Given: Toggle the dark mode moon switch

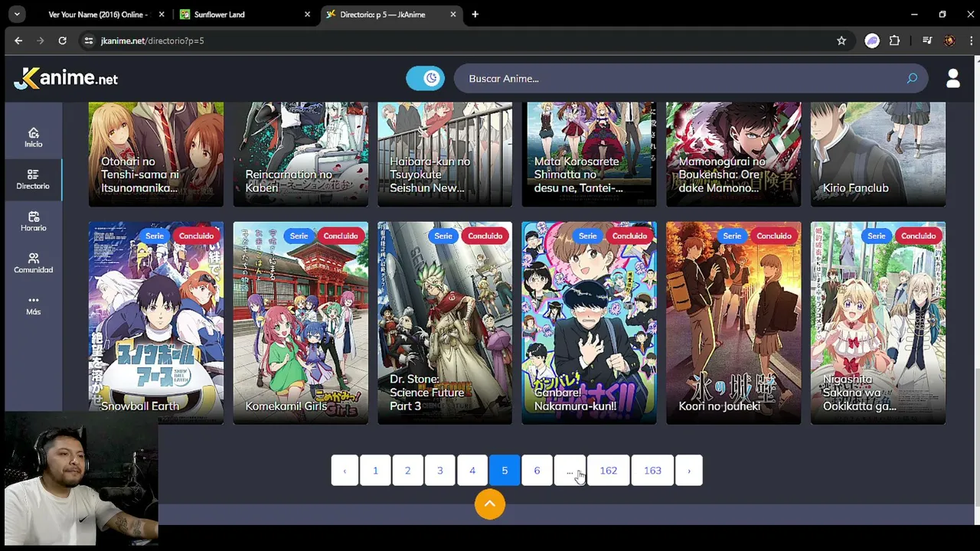Looking at the screenshot, I should pyautogui.click(x=425, y=78).
